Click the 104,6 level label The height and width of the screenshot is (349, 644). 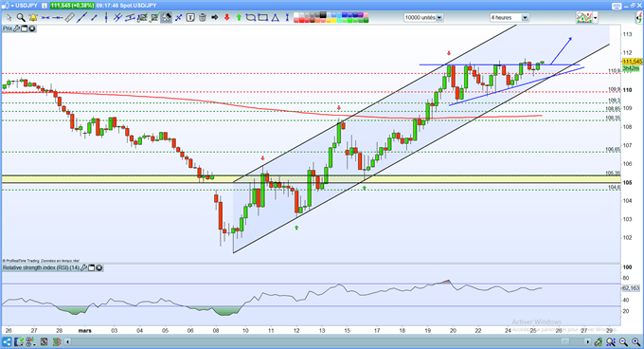click(615, 188)
